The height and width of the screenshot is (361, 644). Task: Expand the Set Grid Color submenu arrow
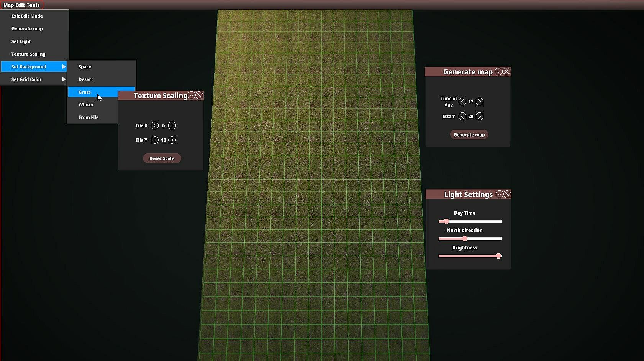coord(64,79)
